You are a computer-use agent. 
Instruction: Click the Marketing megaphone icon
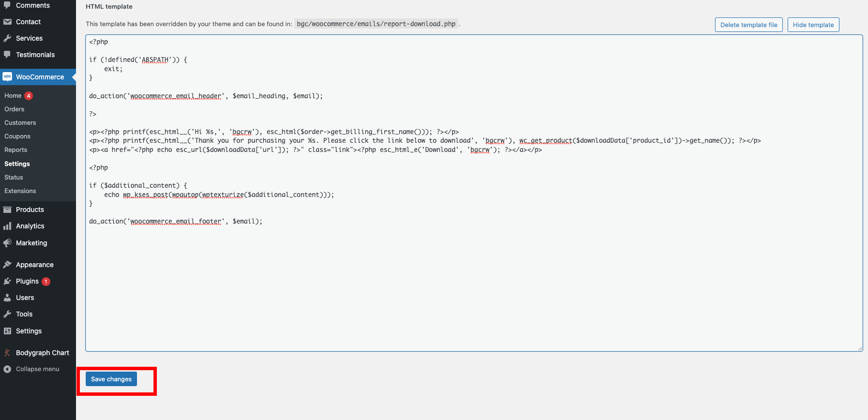7,243
